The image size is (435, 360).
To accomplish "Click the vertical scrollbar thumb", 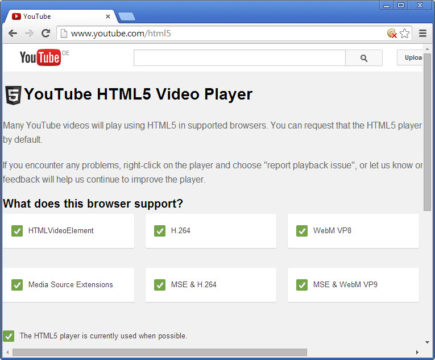I will (427, 132).
